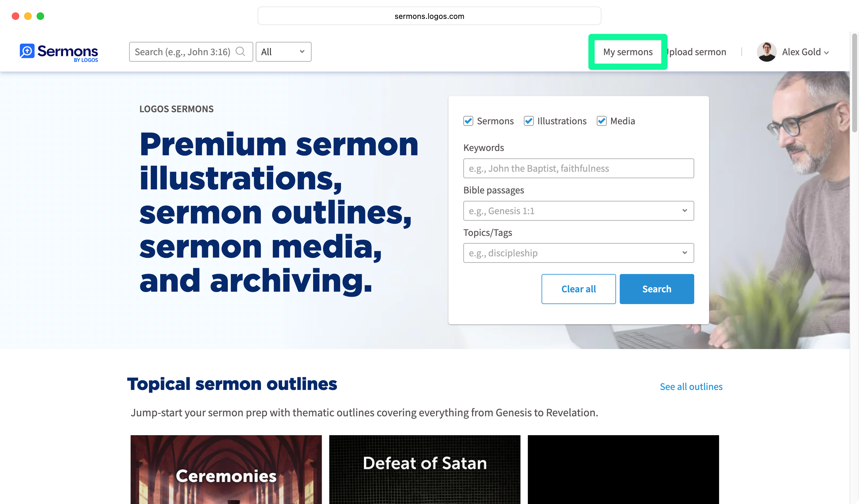Click the yellow minimize window button
The image size is (859, 504).
click(28, 16)
